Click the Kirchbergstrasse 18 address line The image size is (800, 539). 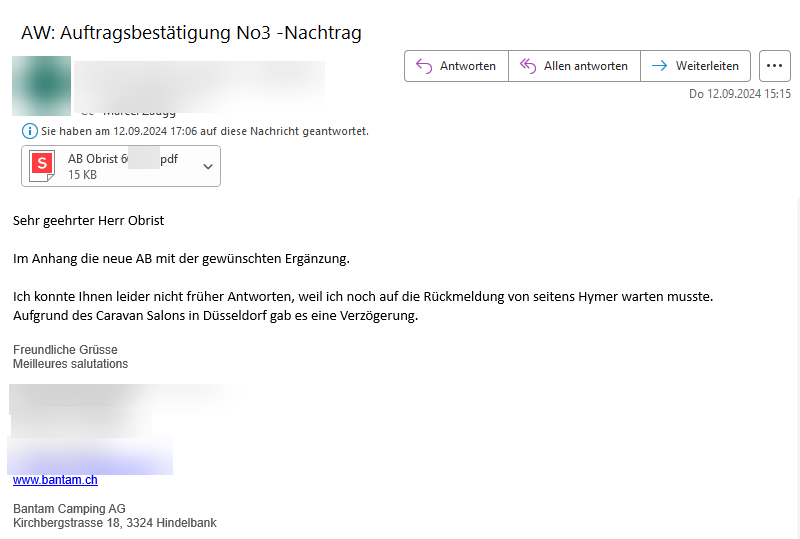pyautogui.click(x=115, y=523)
